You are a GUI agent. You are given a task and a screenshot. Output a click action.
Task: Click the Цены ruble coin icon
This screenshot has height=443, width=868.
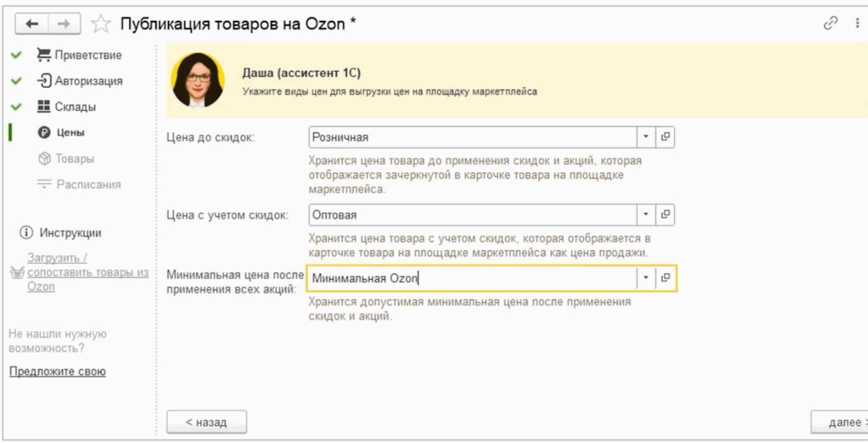pos(44,132)
